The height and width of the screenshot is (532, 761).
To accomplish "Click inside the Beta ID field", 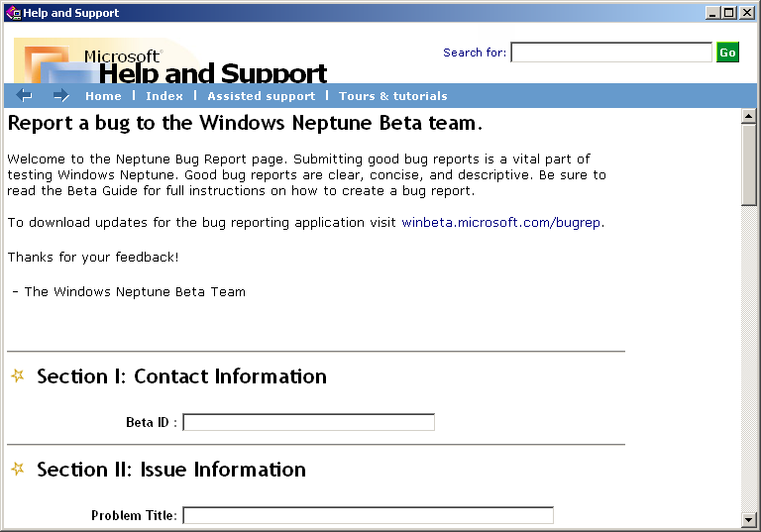I will (309, 422).
